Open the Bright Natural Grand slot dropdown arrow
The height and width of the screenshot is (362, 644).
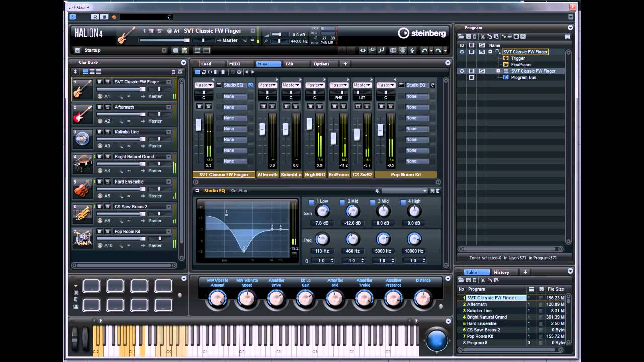pyautogui.click(x=169, y=157)
